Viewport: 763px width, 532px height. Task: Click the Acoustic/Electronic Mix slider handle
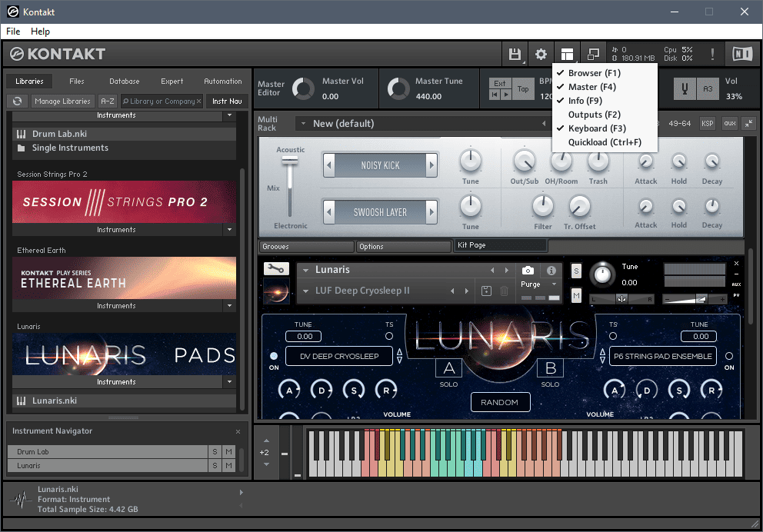[x=290, y=160]
